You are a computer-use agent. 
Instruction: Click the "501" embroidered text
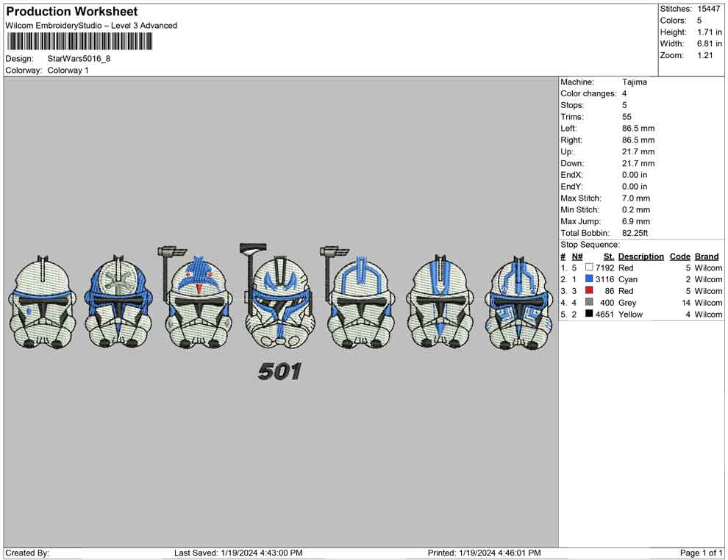point(279,372)
